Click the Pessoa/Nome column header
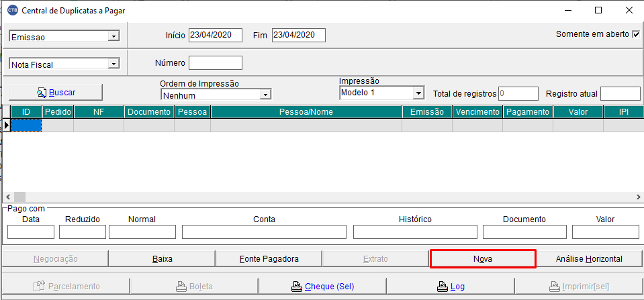644x300 pixels. 306,112
